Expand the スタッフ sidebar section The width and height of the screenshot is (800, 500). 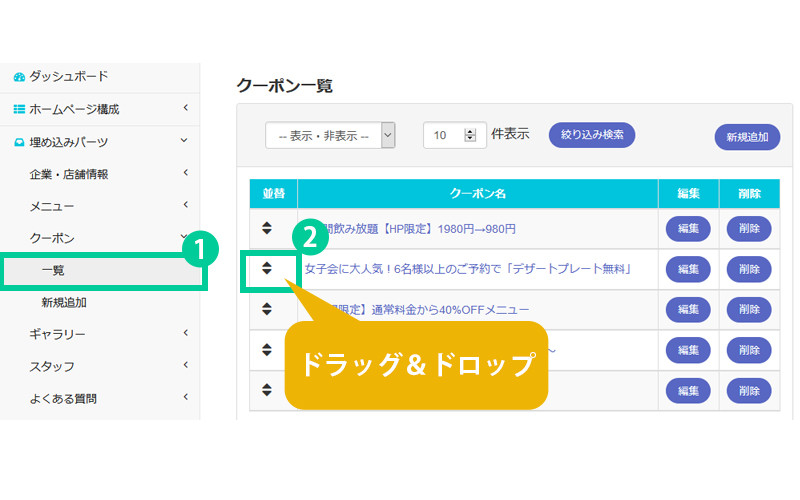[x=186, y=365]
